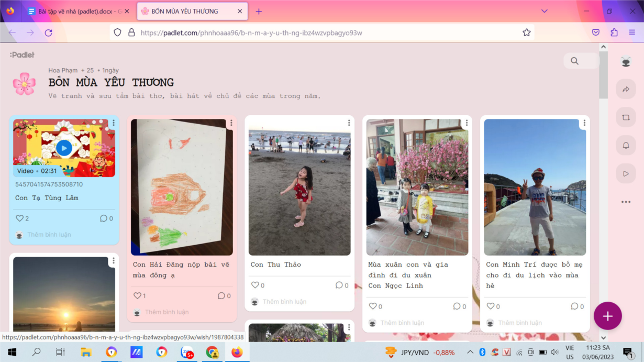Viewport: 644px width, 362px height.
Task: Start the slideshow play icon in sidebar
Action: pyautogui.click(x=626, y=173)
